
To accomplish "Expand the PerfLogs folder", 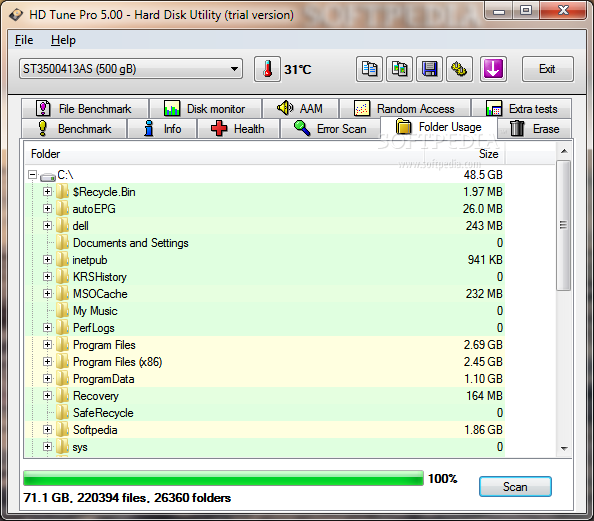I will tap(47, 328).
